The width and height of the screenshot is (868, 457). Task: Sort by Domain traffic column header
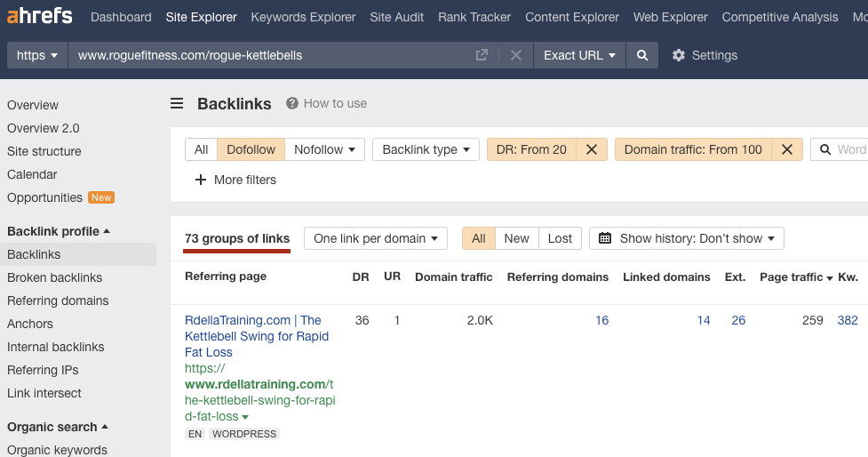pyautogui.click(x=454, y=277)
